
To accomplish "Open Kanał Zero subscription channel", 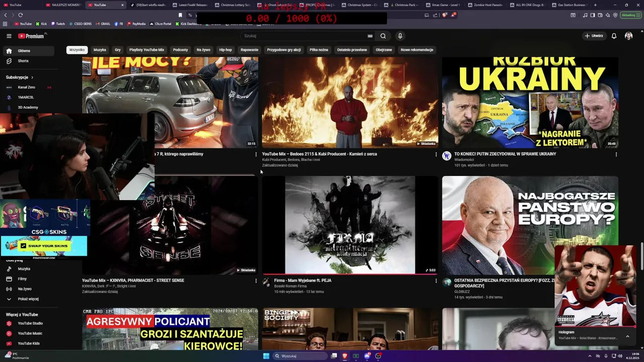I will pos(27,87).
